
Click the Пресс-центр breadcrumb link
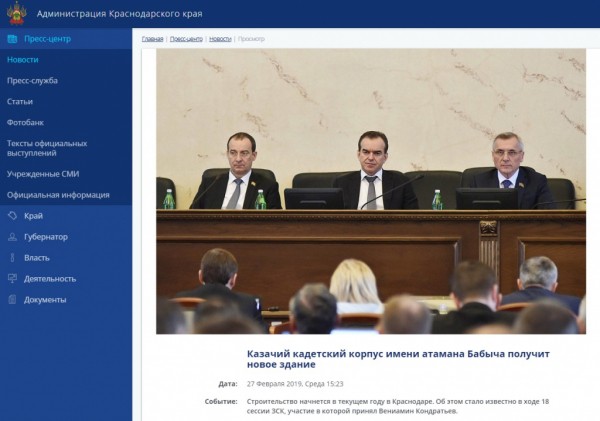[186, 39]
